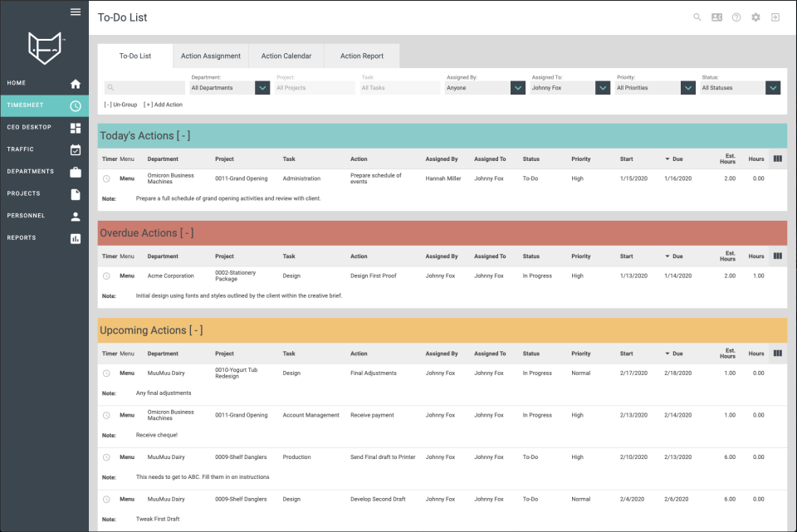Viewport: 797px width, 532px height.
Task: Open the contact card icon in the header
Action: [x=717, y=17]
